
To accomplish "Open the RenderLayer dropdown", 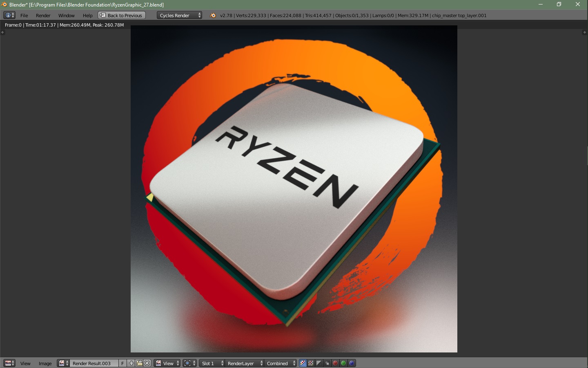I will point(244,363).
